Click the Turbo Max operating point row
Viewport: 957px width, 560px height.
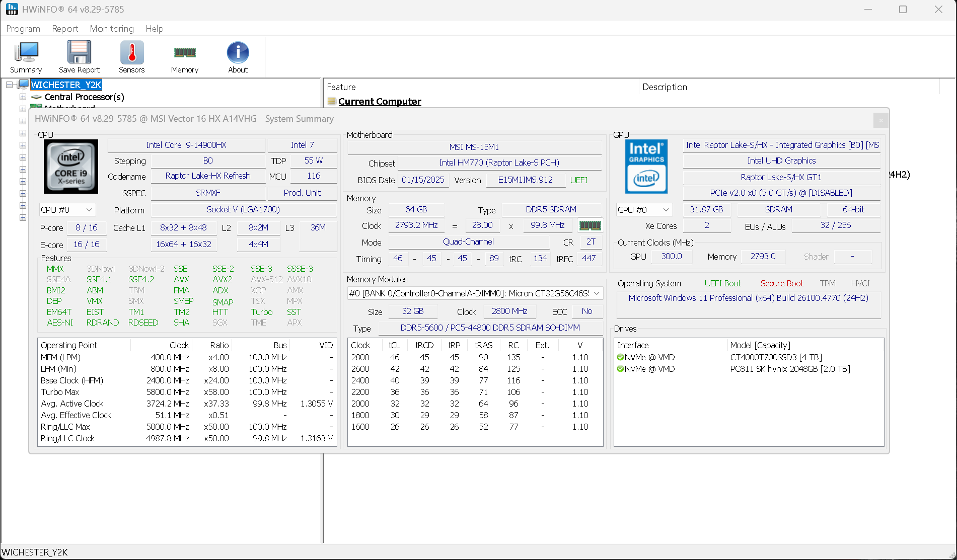187,392
